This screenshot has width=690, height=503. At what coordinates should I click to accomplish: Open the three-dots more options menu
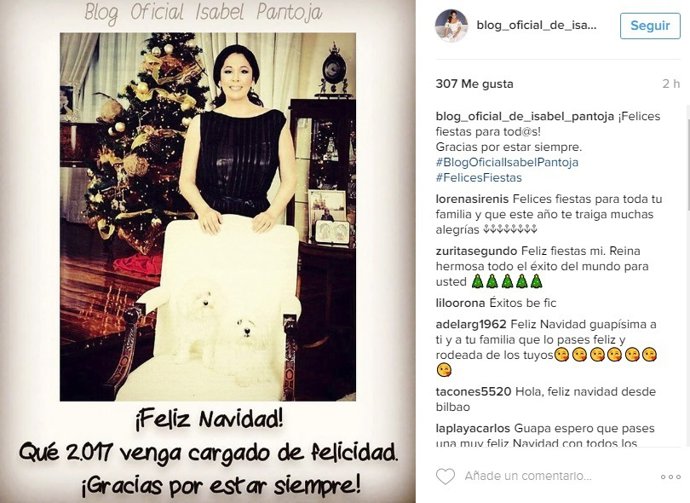(x=671, y=477)
